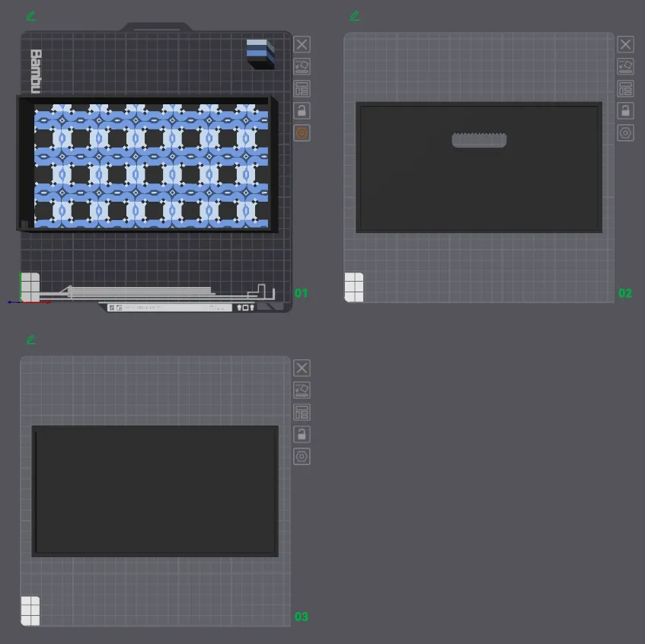This screenshot has width=645, height=644.
Task: Edit the name of plate 01
Action: [31, 16]
